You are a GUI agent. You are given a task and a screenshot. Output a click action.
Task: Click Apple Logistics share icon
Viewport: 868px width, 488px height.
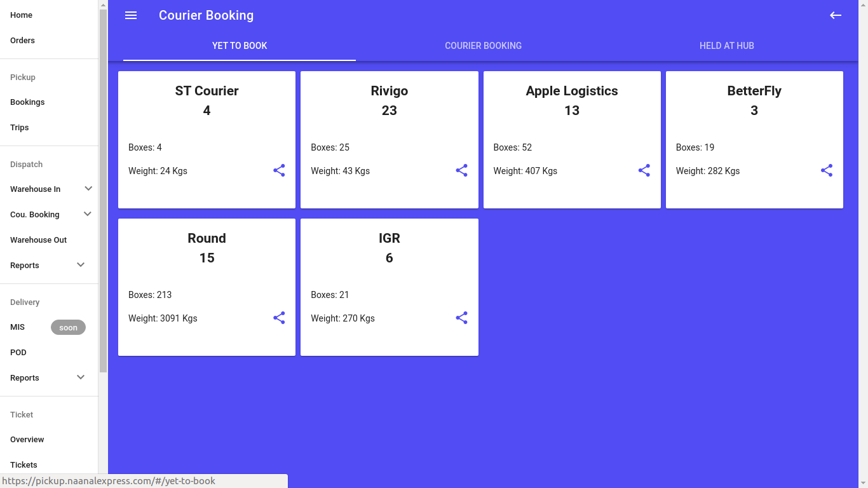(x=644, y=170)
